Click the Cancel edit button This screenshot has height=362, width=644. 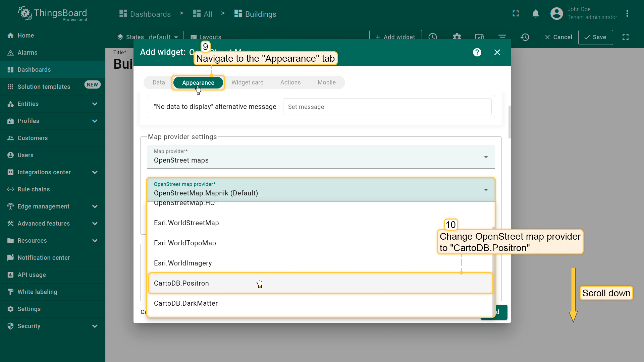[558, 37]
